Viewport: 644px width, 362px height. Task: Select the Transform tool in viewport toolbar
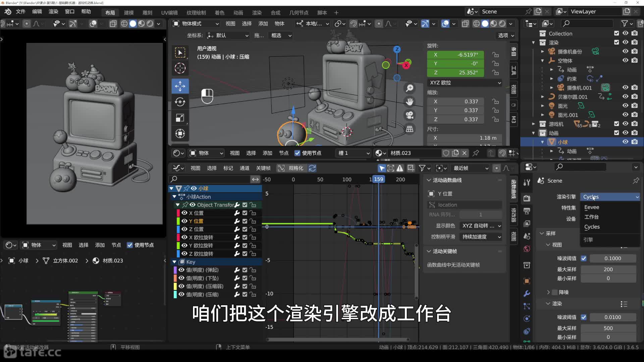[x=180, y=133]
